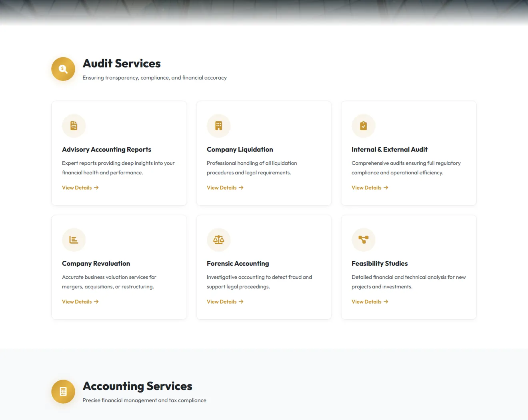Viewport: 528px width, 420px height.
Task: Click the description 'Investigative accounting to detect fraud'
Action: coord(259,282)
